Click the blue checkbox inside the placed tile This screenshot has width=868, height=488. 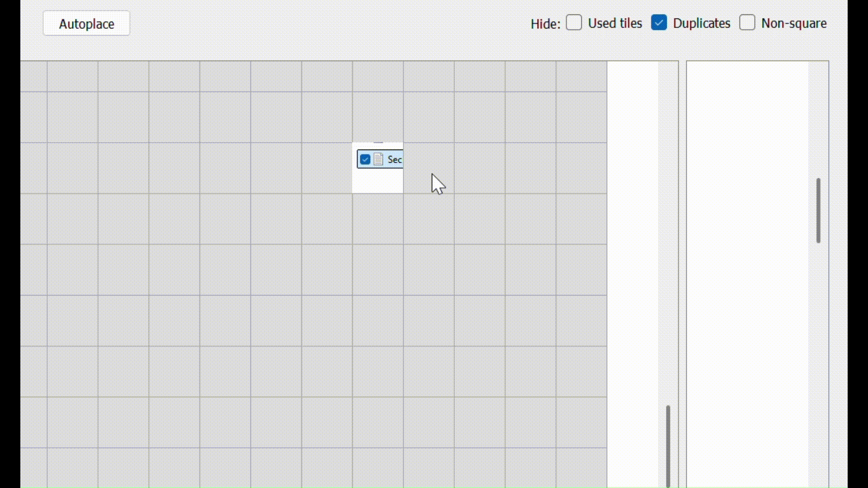point(365,160)
